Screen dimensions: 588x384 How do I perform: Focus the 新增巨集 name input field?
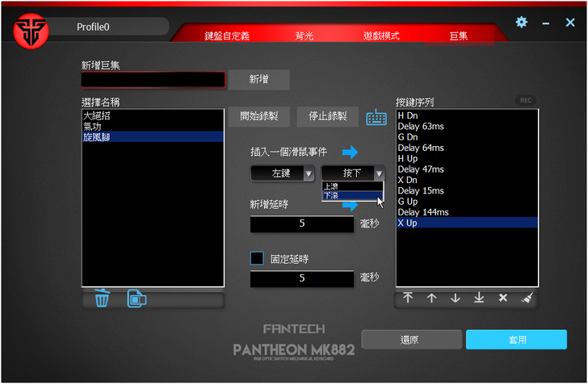coord(153,79)
